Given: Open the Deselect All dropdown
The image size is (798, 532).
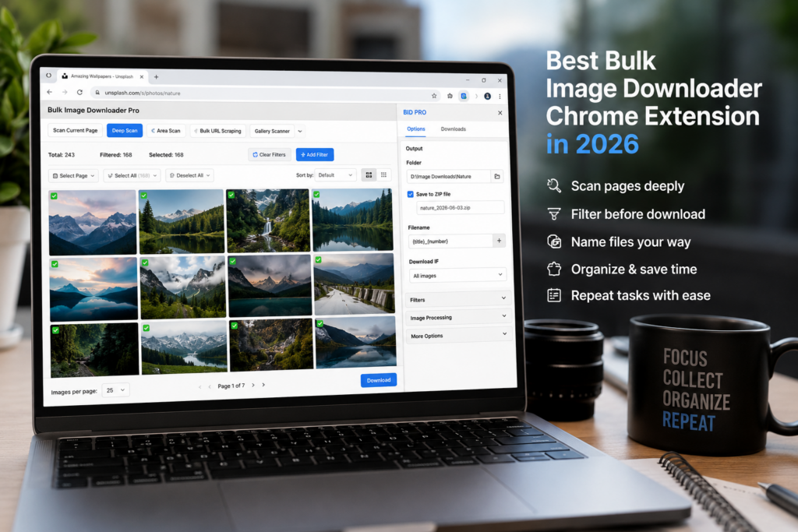Looking at the screenshot, I should click(189, 175).
